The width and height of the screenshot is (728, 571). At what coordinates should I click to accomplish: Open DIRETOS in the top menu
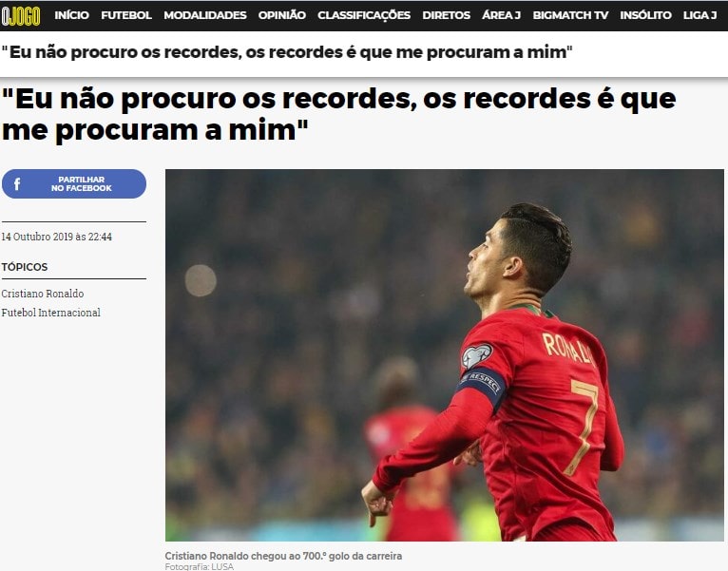pos(446,15)
